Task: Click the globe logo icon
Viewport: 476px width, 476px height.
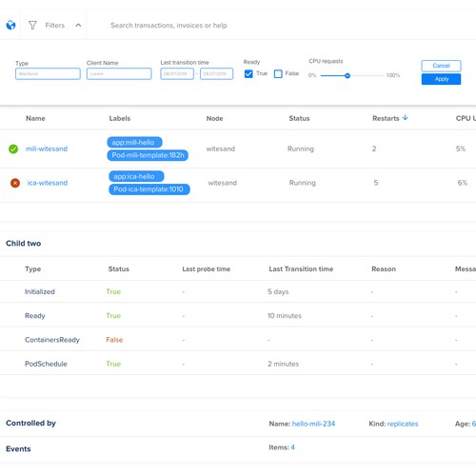Action: tap(10, 25)
